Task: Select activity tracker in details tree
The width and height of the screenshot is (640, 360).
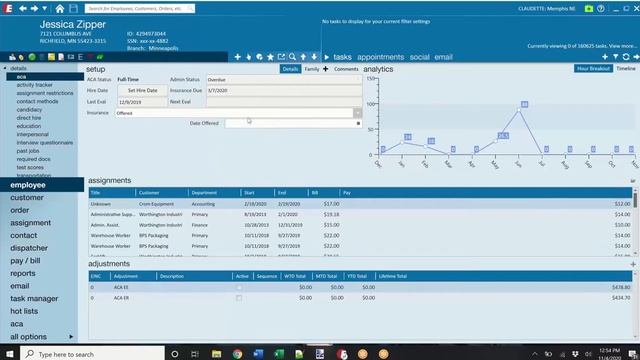Action: 35,85
